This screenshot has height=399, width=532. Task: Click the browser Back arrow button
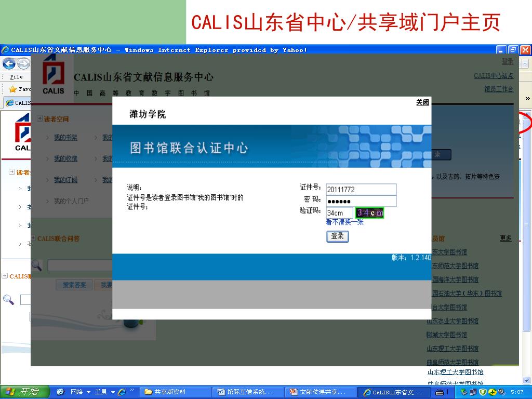coord(9,63)
